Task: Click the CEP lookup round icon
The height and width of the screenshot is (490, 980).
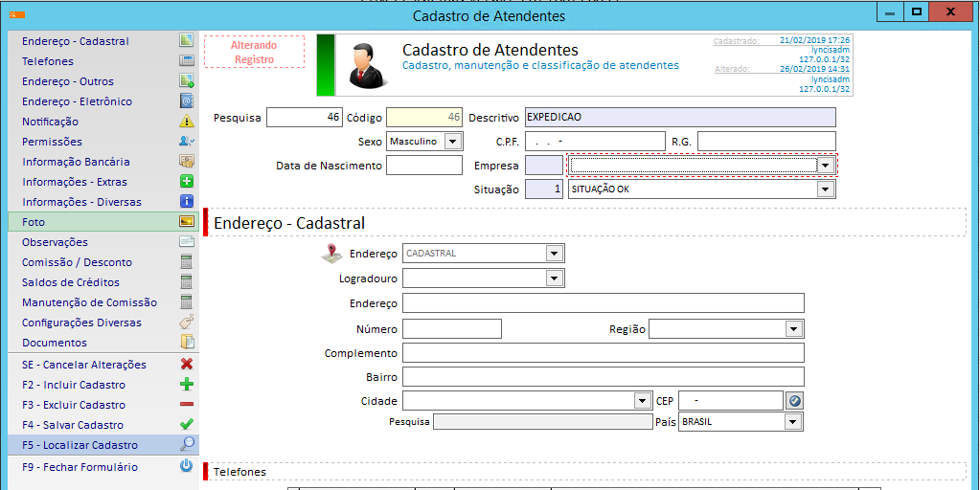Action: pos(794,401)
